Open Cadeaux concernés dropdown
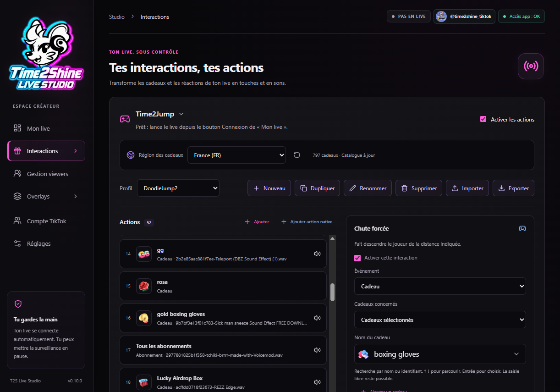 click(440, 320)
